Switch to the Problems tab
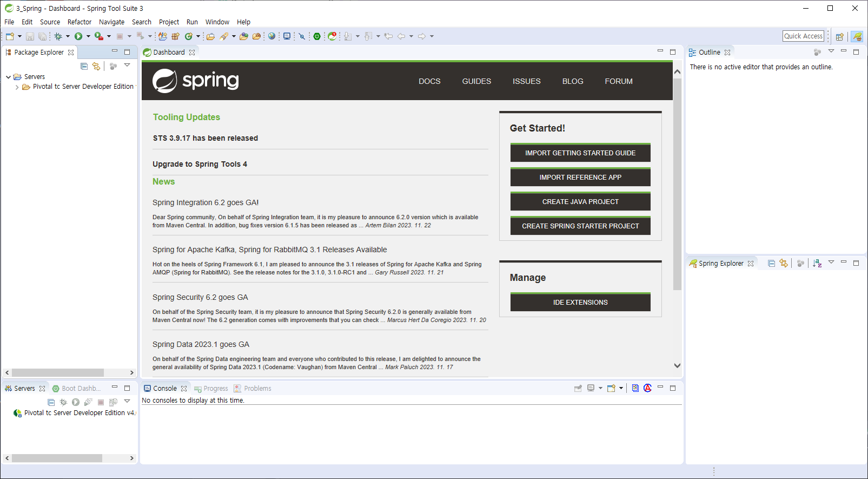This screenshot has height=479, width=868. pos(253,389)
